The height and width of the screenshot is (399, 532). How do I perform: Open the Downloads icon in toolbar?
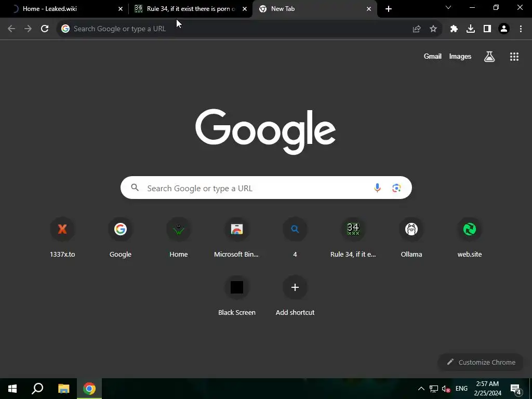471,29
